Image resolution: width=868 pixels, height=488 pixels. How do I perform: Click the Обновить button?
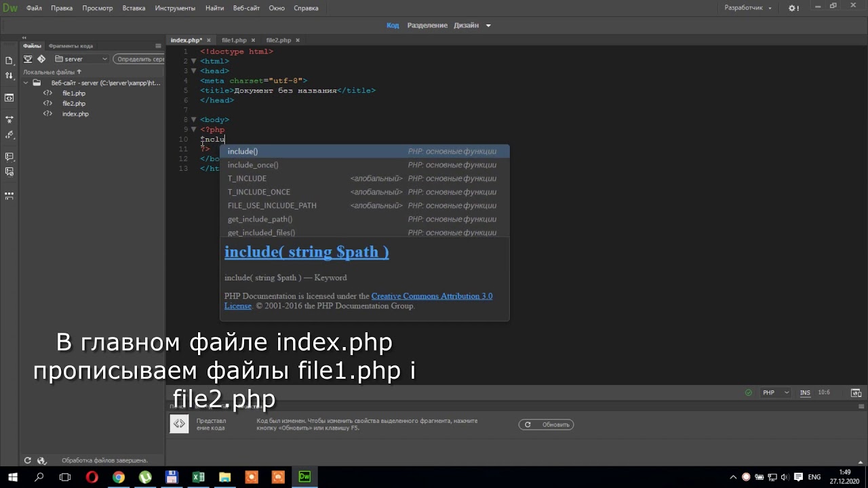click(x=546, y=424)
